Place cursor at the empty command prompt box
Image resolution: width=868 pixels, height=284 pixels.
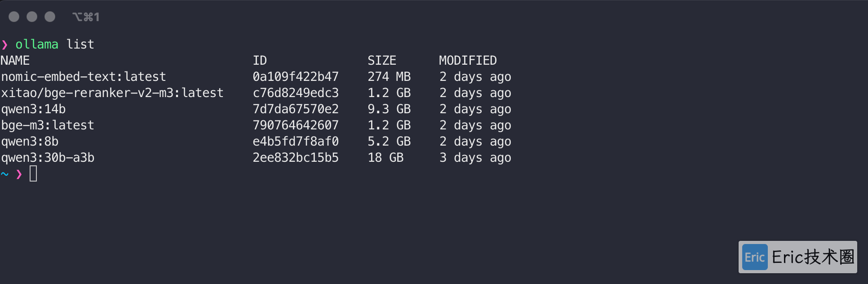(33, 173)
